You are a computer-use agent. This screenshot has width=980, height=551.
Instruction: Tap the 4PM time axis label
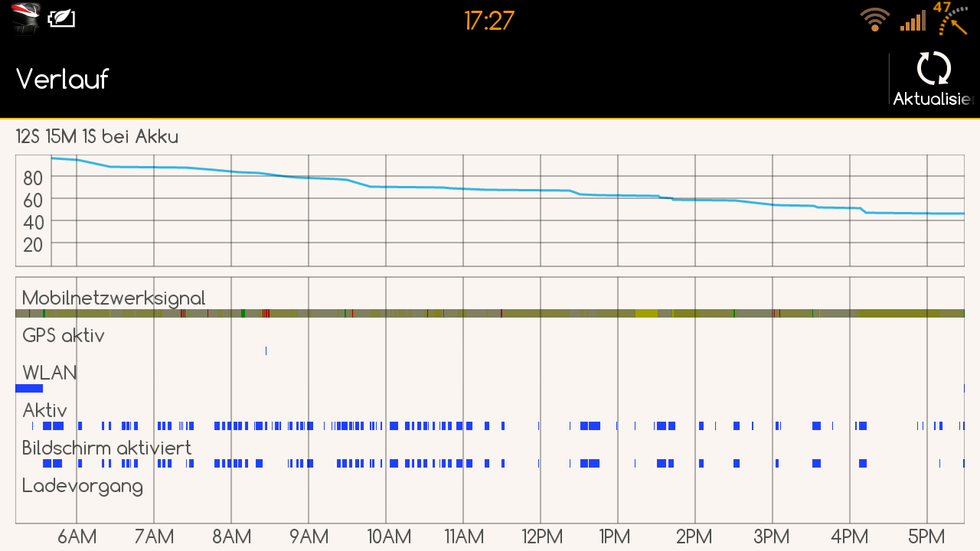pos(850,536)
